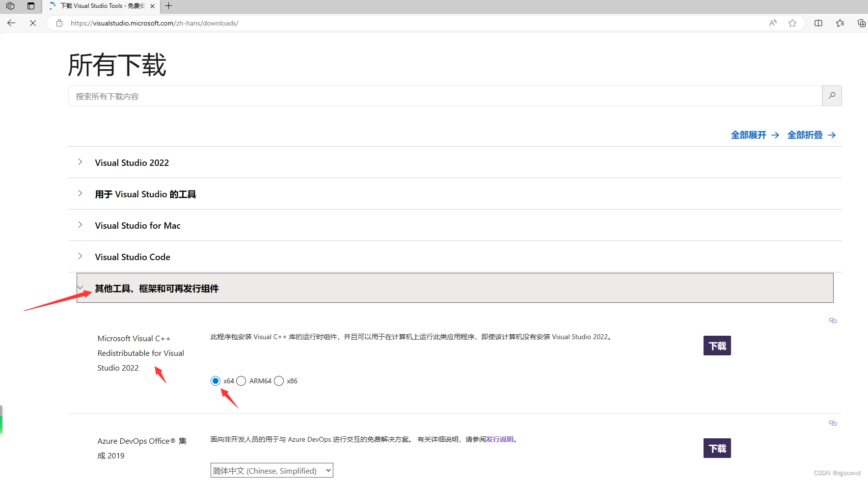Open the 简体中文 language dropdown
The width and height of the screenshot is (868, 481).
[271, 470]
